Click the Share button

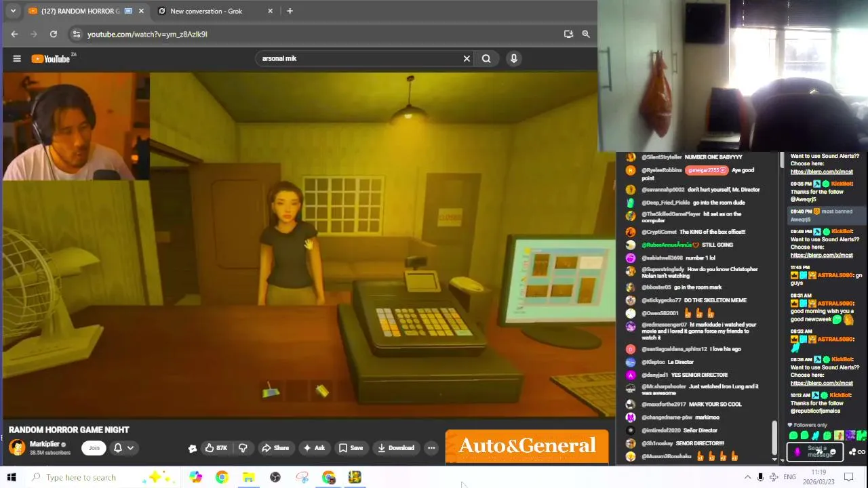pos(275,447)
